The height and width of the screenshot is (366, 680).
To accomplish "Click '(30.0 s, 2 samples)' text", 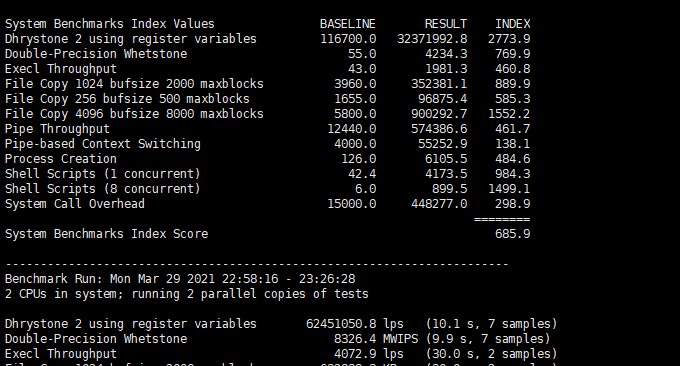I will (x=491, y=354).
